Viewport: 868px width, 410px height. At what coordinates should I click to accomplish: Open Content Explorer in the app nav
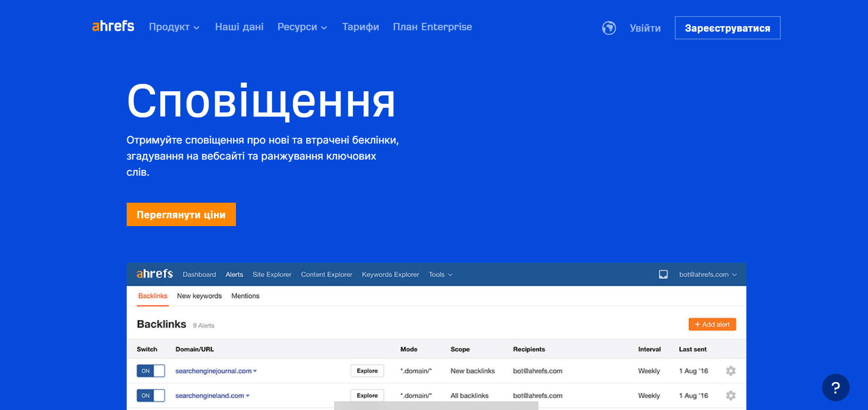tap(326, 274)
